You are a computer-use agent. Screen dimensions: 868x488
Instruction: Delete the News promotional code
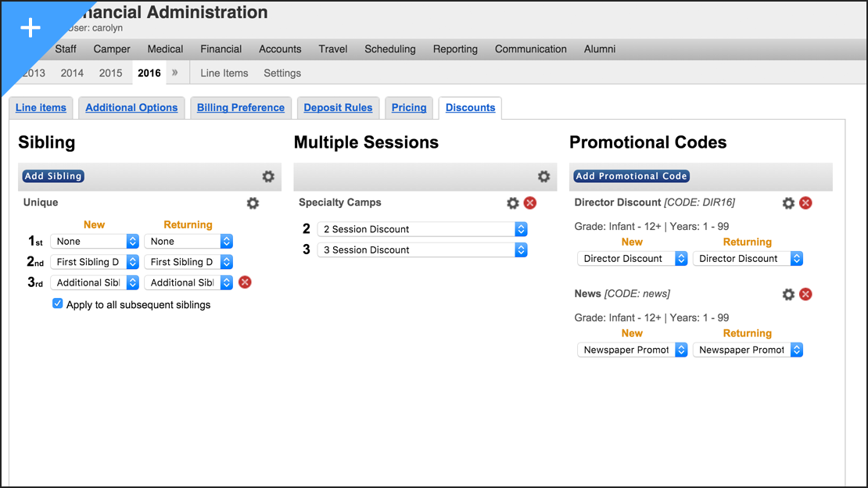(x=805, y=294)
